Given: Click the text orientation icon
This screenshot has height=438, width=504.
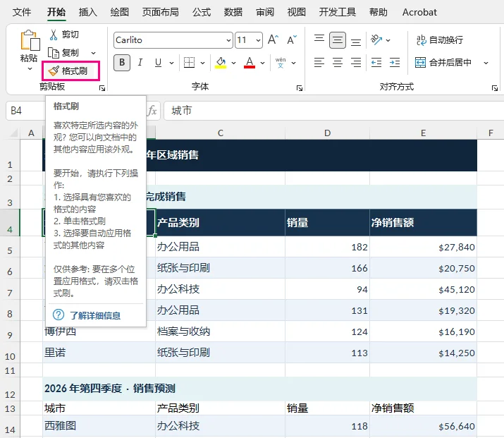Looking at the screenshot, I should (x=376, y=40).
